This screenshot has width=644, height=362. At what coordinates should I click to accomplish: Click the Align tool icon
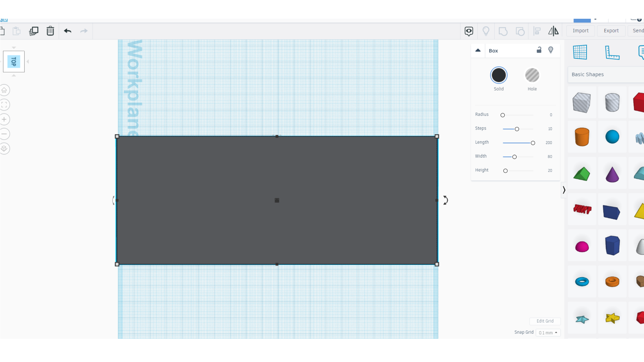tap(537, 31)
